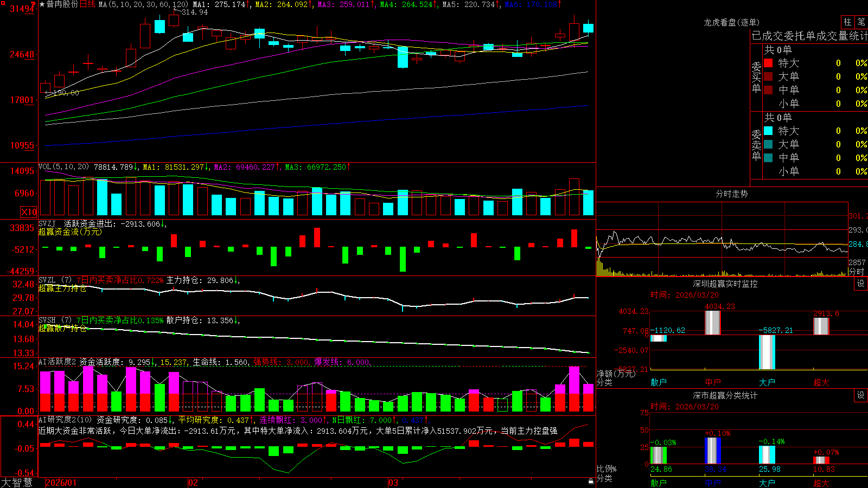Viewport: 868px width, 488px height.
Task: Click the 2026/01 date marker on time axis
Action: click(x=61, y=483)
